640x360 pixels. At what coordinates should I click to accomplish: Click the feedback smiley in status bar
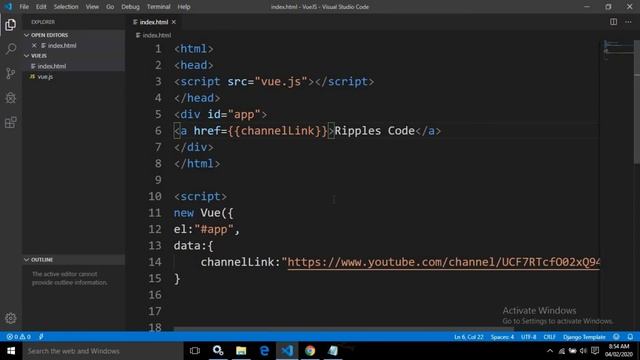[x=616, y=337]
